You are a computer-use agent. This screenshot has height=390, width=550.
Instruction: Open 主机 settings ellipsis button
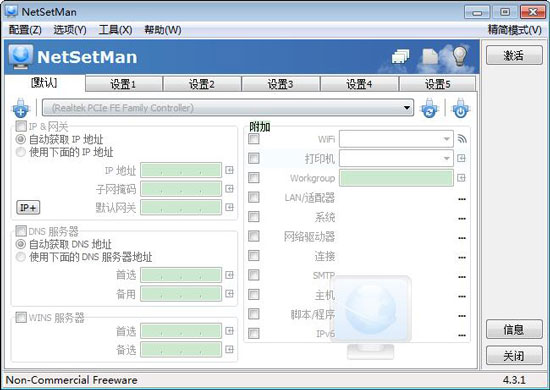pyautogui.click(x=462, y=296)
